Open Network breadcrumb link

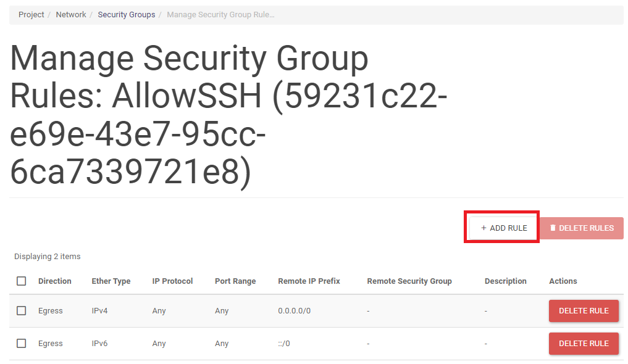coord(71,15)
